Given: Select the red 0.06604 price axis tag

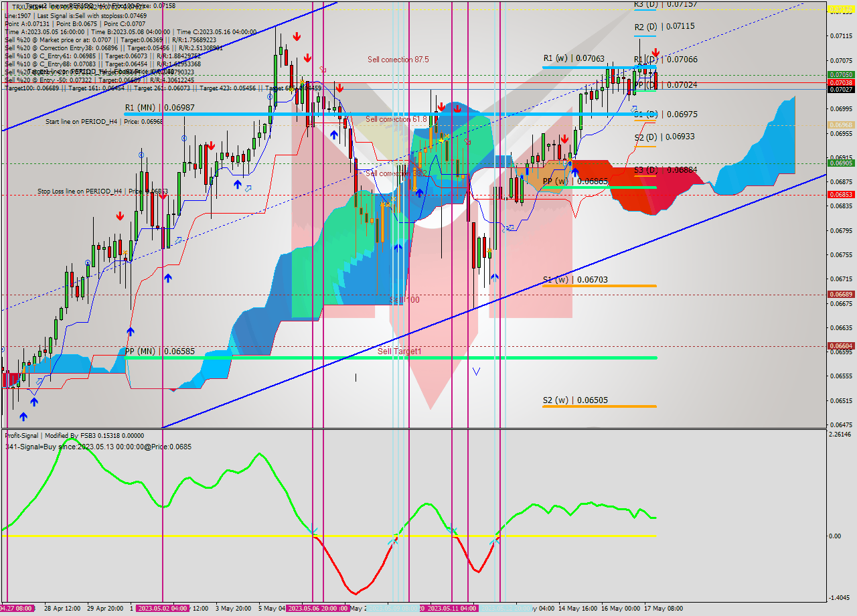Looking at the screenshot, I should click(x=840, y=345).
